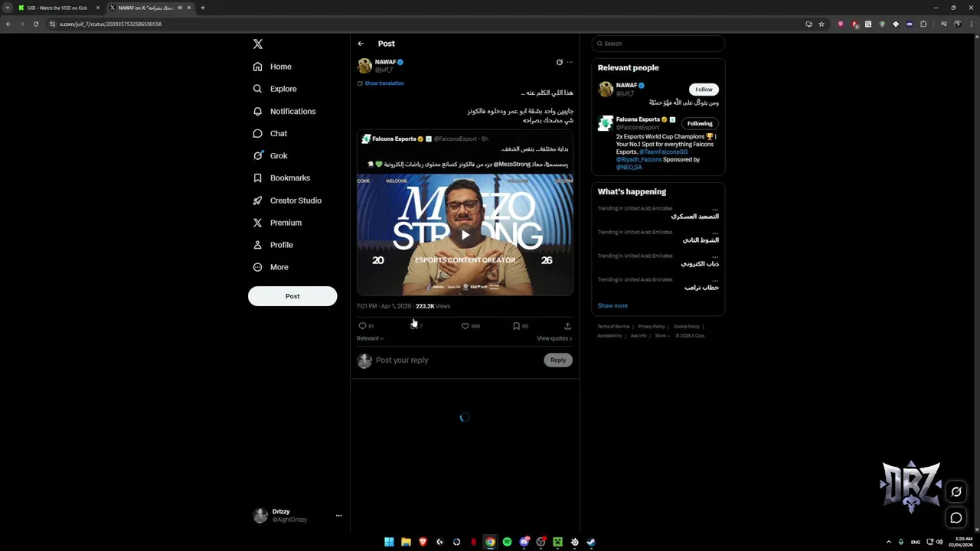Click the floating Grok button at bottom right
The width and height of the screenshot is (980, 551).
[x=956, y=492]
